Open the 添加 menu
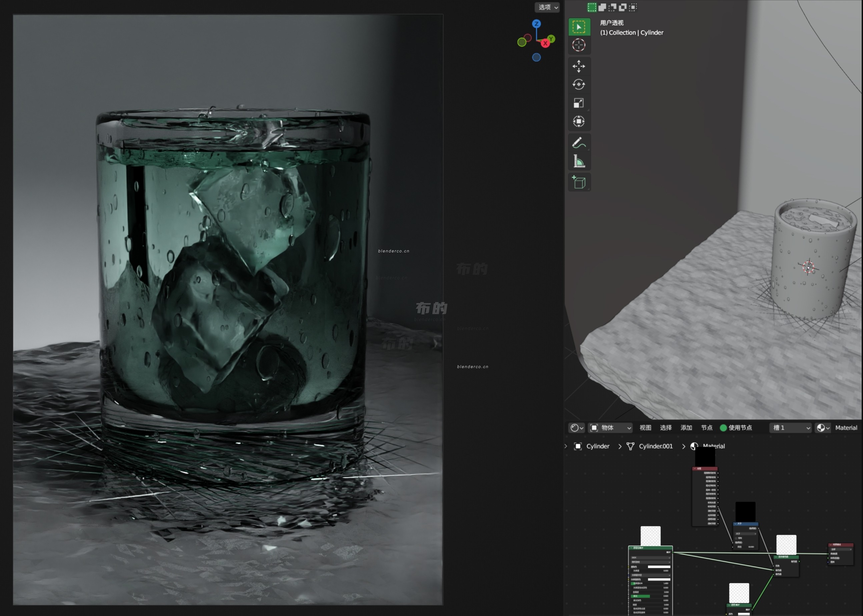 (x=686, y=428)
